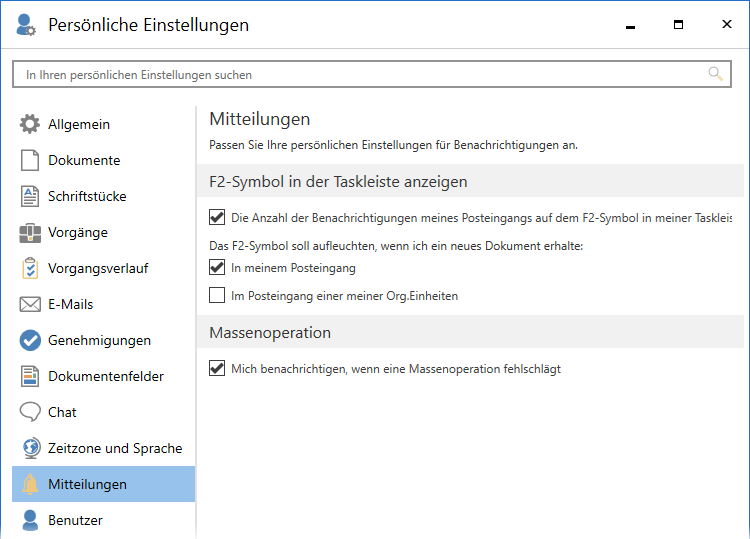
Task: Click the gear icon next to Allgemein
Action: (30, 125)
